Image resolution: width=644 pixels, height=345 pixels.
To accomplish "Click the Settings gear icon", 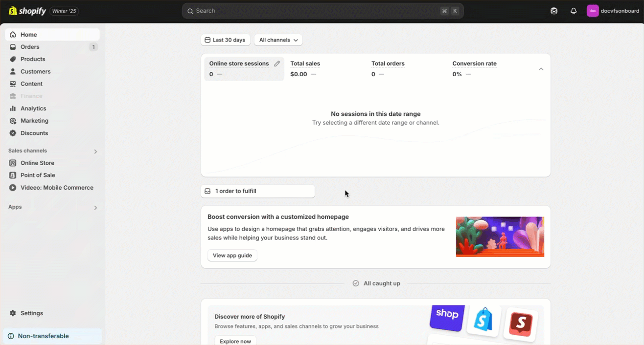I will (x=13, y=313).
